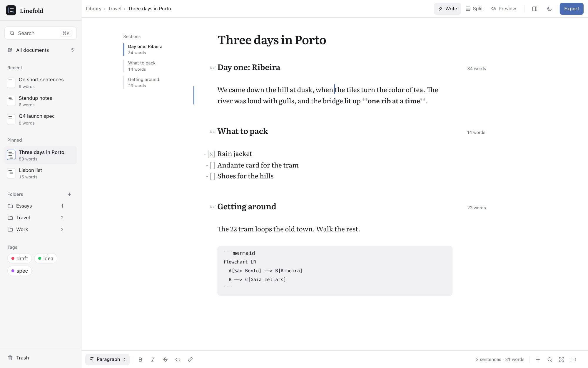Click into the mermaid code block
588x368 pixels.
tap(335, 271)
